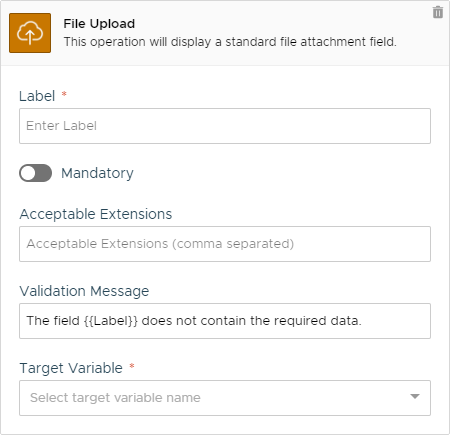Click the Label field heading
Image resolution: width=450 pixels, height=435 pixels.
(37, 96)
